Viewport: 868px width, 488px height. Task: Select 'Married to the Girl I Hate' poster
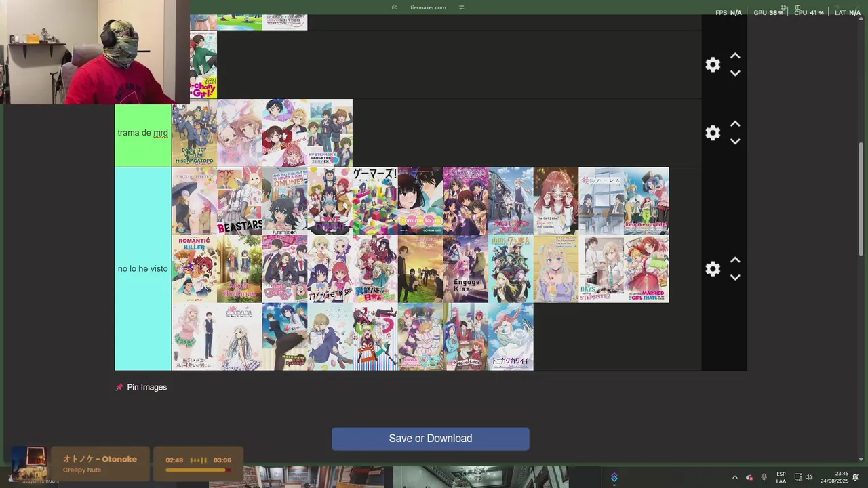646,269
